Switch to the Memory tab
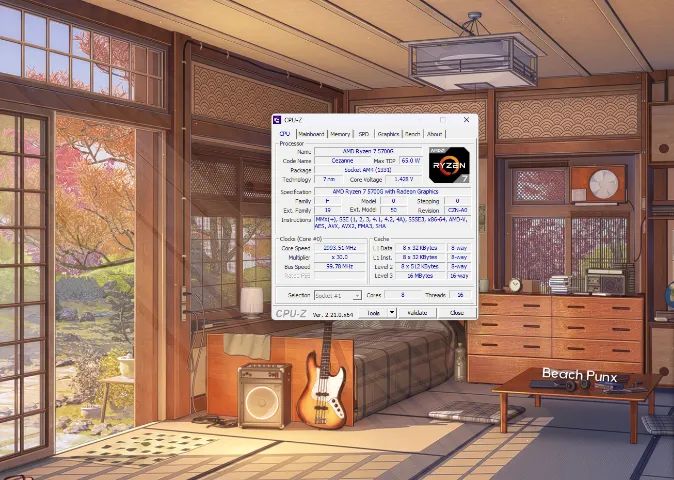Image resolution: width=674 pixels, height=480 pixels. [x=340, y=134]
